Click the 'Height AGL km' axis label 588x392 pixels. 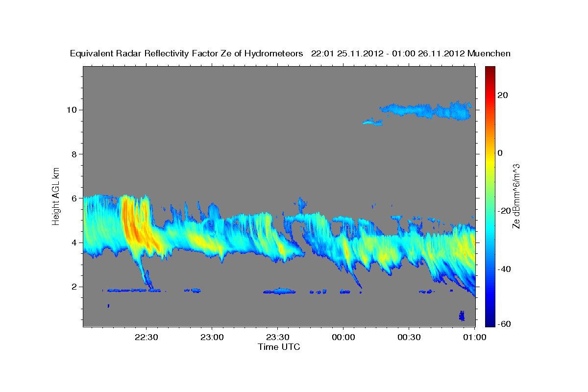pyautogui.click(x=56, y=196)
